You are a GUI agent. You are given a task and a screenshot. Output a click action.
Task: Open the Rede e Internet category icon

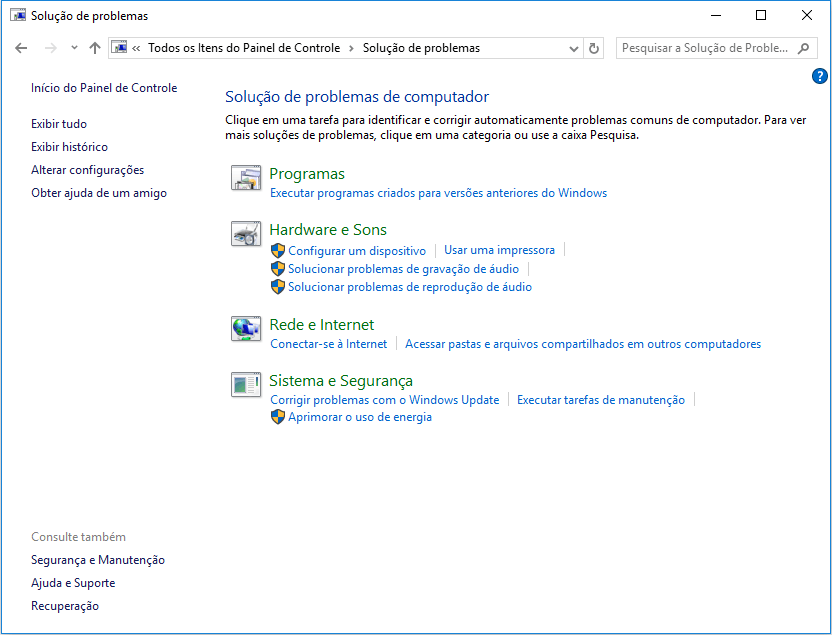[245, 329]
